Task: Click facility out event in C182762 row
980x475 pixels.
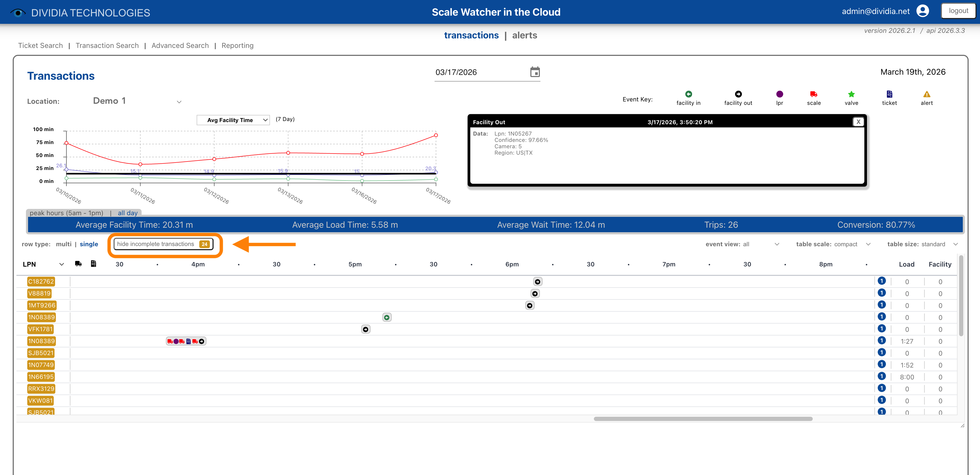Action: (537, 282)
